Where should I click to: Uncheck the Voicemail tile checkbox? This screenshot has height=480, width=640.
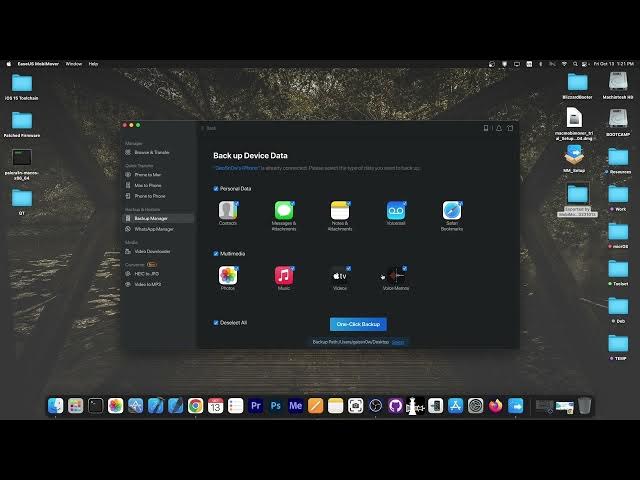(404, 203)
